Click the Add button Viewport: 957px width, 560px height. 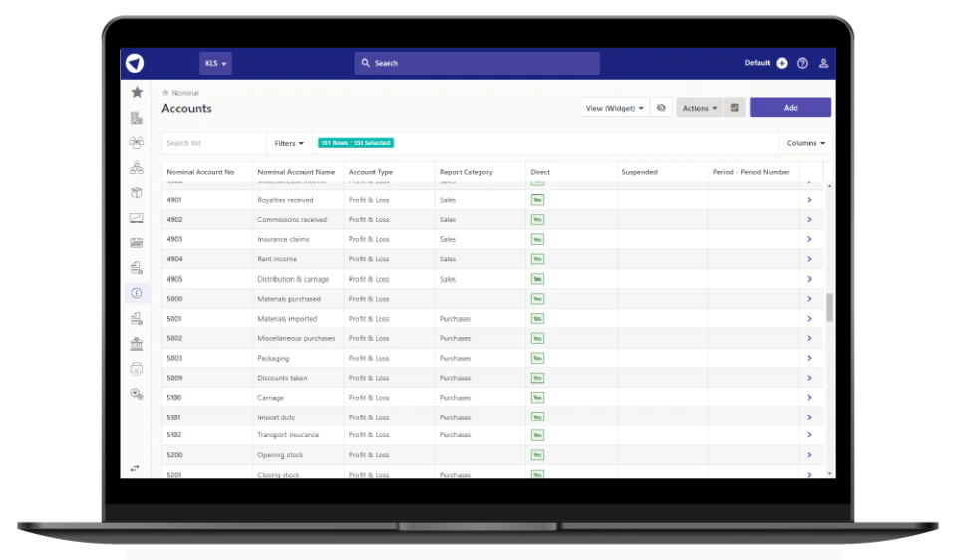(x=791, y=107)
